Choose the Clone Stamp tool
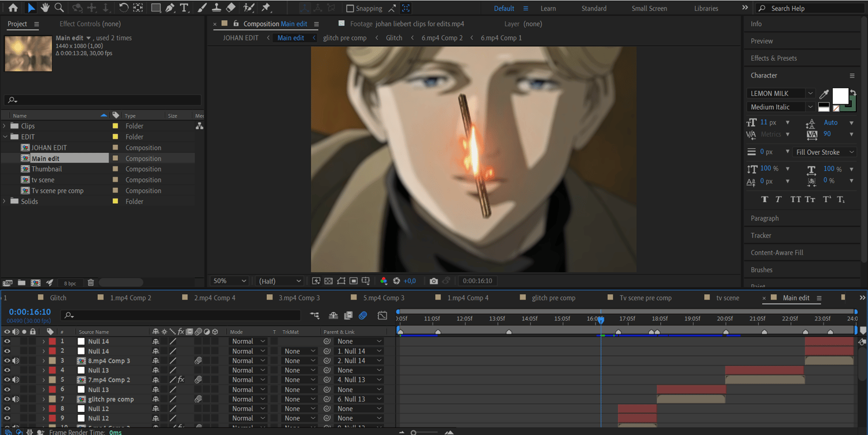This screenshot has width=868, height=435. (216, 8)
